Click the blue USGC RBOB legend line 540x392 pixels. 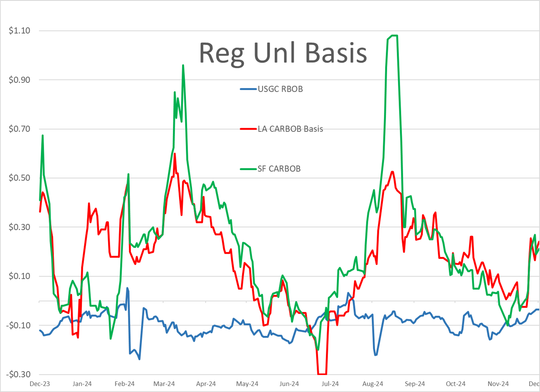(248, 89)
